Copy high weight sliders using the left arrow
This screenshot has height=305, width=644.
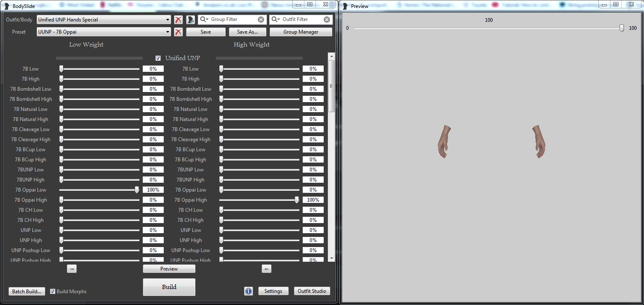click(x=267, y=268)
